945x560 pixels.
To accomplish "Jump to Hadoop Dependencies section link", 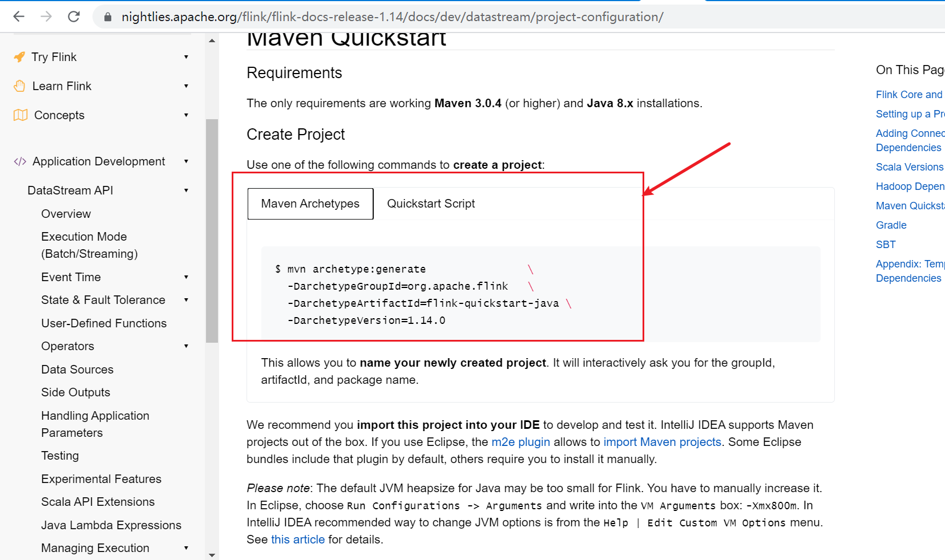I will (x=910, y=186).
